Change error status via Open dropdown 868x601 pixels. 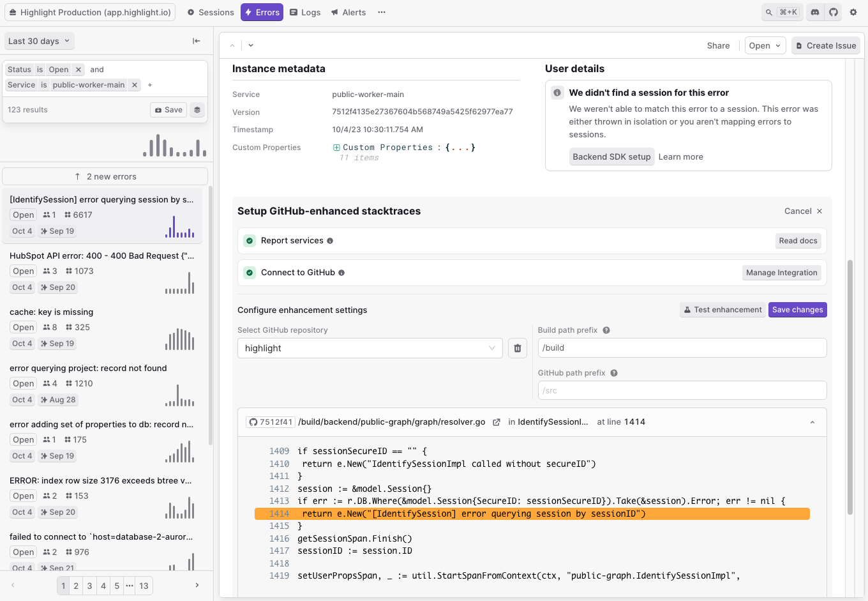pyautogui.click(x=765, y=45)
